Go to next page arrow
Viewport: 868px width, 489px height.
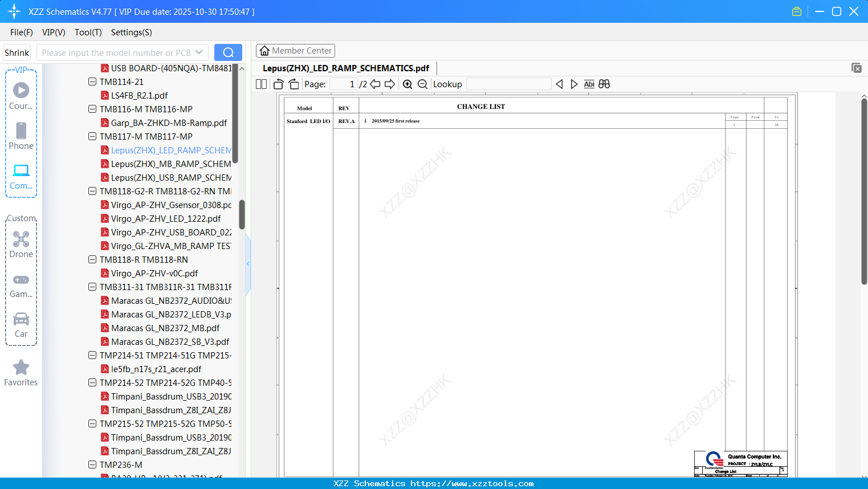390,84
